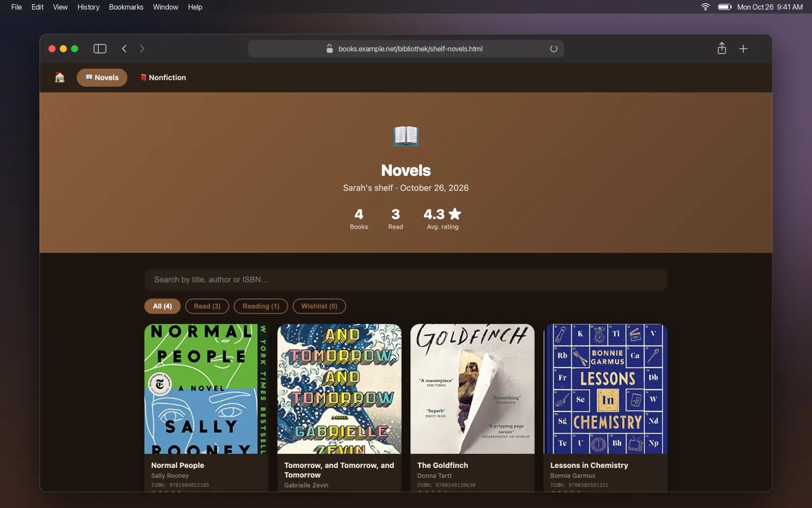Open the Bookmarks menu
The height and width of the screenshot is (508, 812).
tap(126, 7)
